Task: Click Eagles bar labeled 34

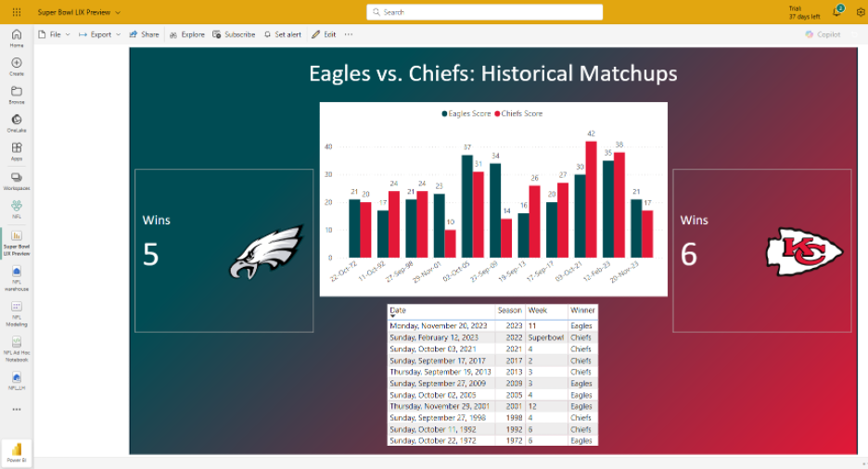Action: [495, 210]
